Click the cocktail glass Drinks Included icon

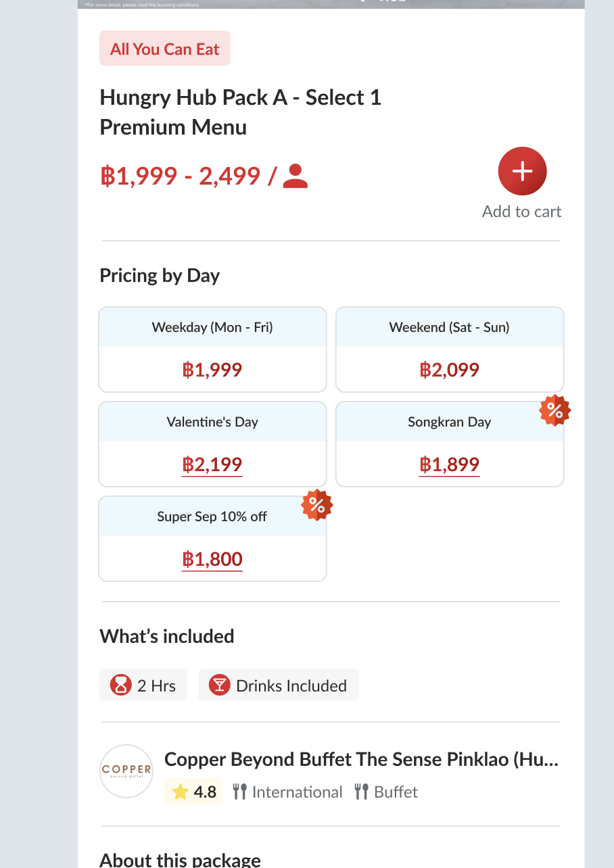pos(219,685)
